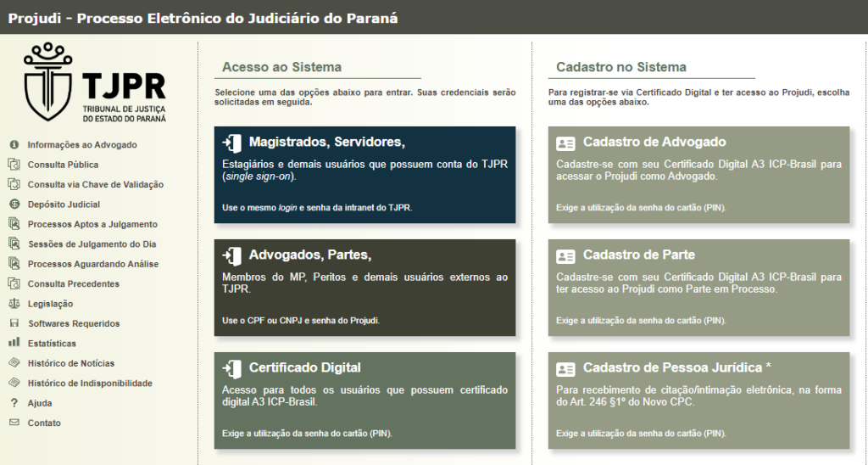
Task: Open Processos Aguardando Análise
Action: pyautogui.click(x=93, y=264)
